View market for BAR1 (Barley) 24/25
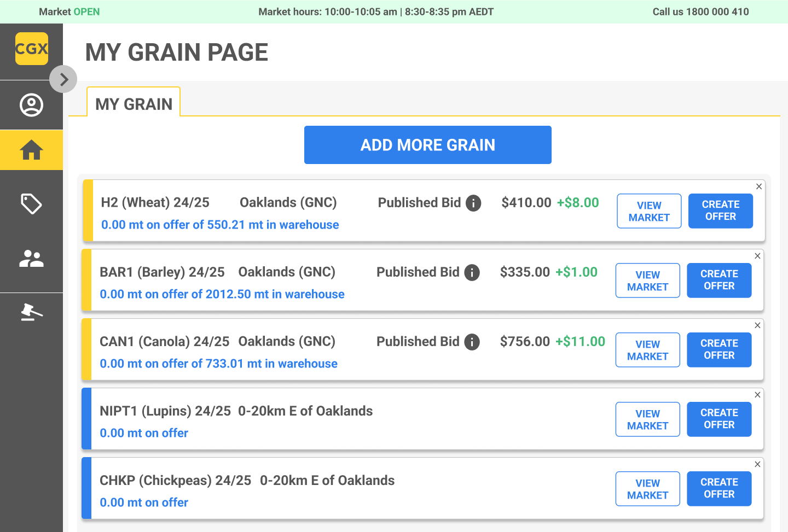This screenshot has width=788, height=532. click(648, 280)
